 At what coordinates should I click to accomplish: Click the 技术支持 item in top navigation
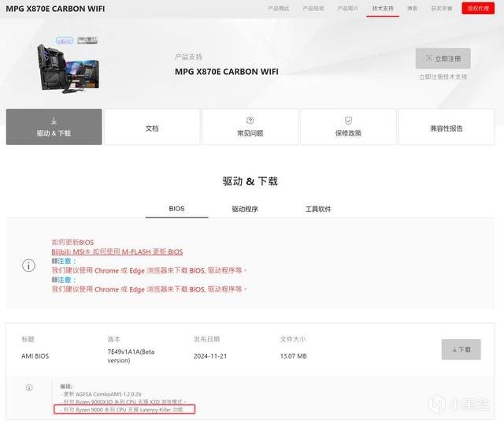click(383, 9)
